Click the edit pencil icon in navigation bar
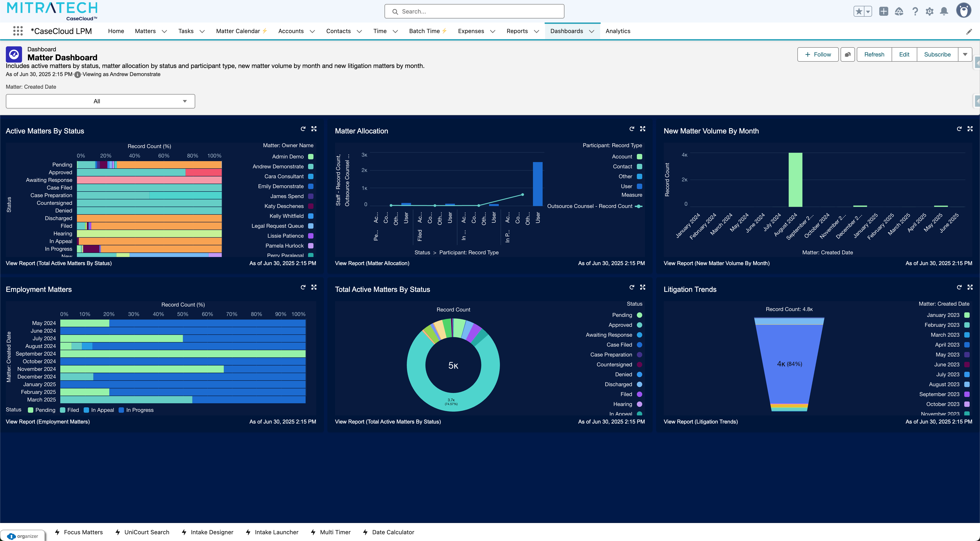Image resolution: width=980 pixels, height=541 pixels. pos(969,32)
